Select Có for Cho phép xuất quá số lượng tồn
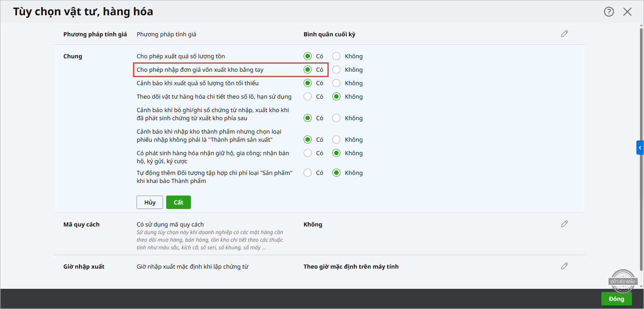Screen dimensions: 644x309 tap(308, 56)
